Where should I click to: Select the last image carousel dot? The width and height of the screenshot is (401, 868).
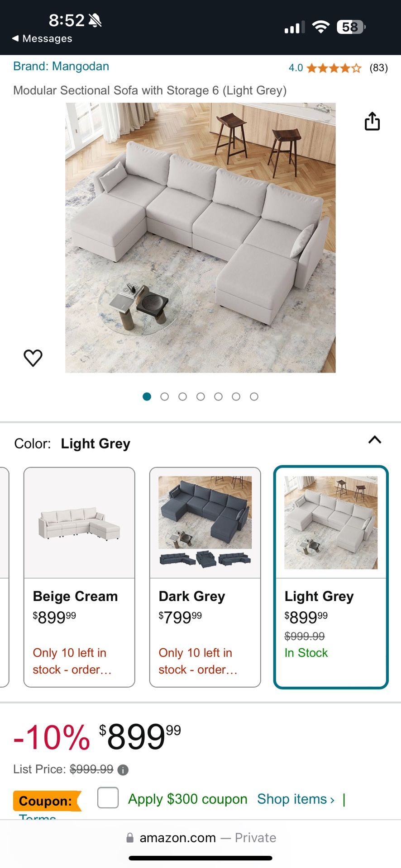coord(254,396)
